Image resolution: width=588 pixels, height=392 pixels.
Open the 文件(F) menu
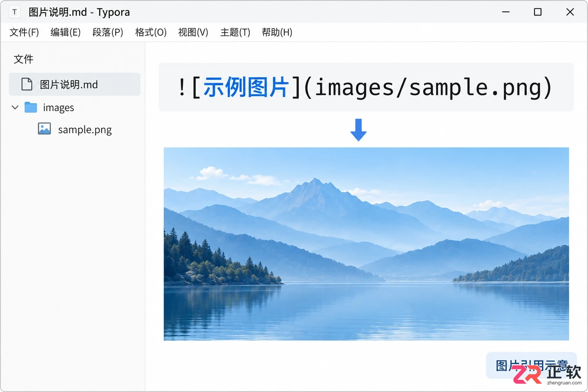24,32
